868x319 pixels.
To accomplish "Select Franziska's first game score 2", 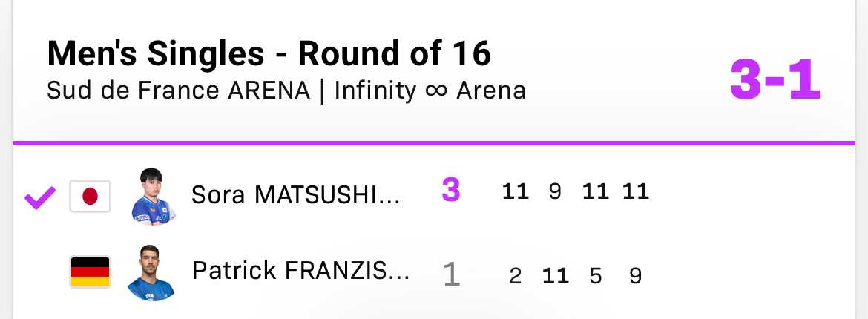I will [x=516, y=276].
